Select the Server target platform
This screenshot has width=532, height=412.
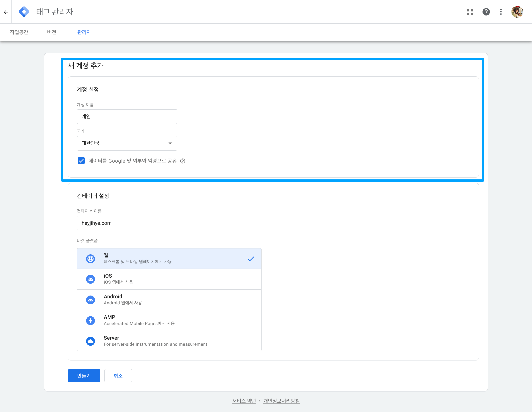[169, 341]
